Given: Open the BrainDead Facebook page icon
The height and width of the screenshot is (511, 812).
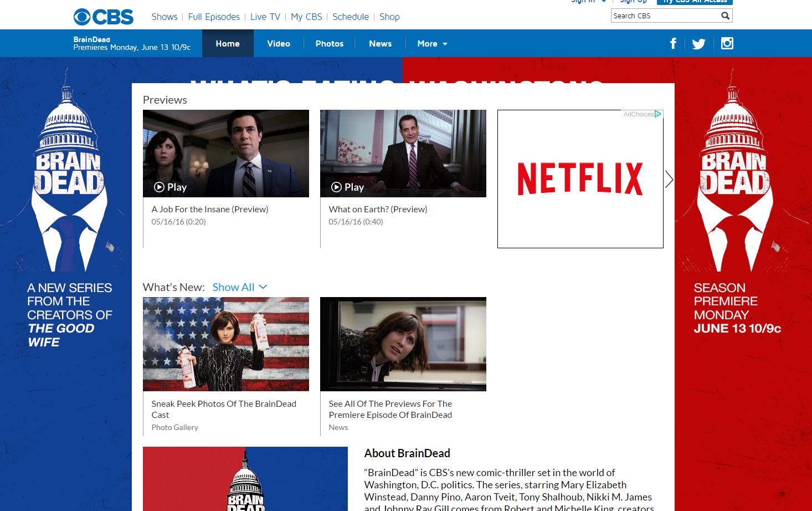Looking at the screenshot, I should (x=673, y=43).
